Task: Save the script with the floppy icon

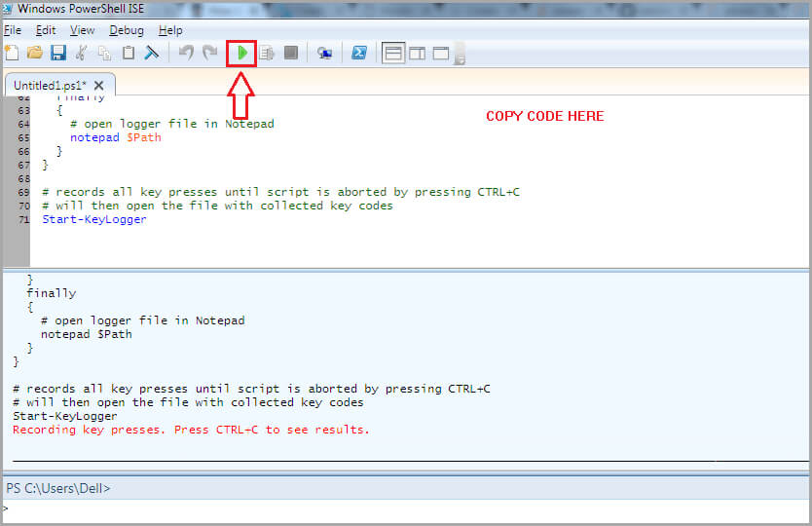Action: 57,53
